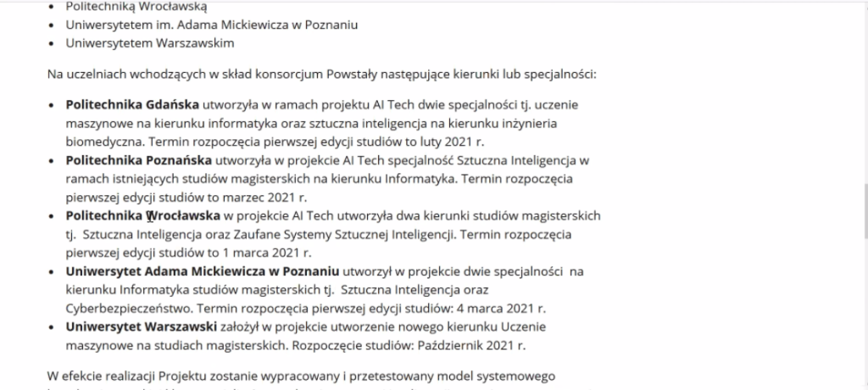Click the list item Politechniką Wrocławską at top
Screen dimensions: 868x390
(136, 7)
